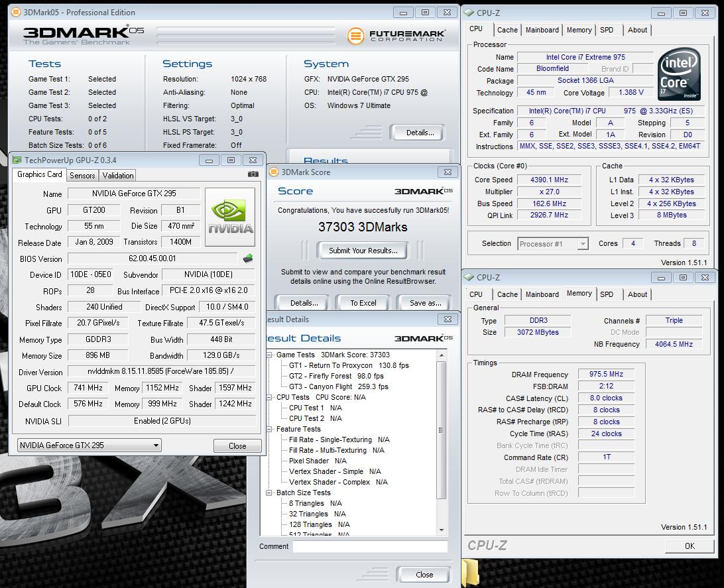This screenshot has height=588, width=724.
Task: Click 3DMark Score dialog title icon
Action: tap(274, 172)
